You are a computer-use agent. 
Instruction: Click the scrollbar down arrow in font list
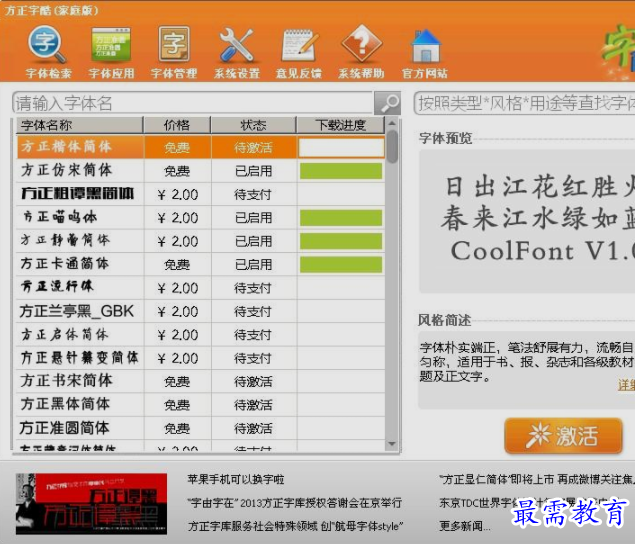tap(392, 444)
